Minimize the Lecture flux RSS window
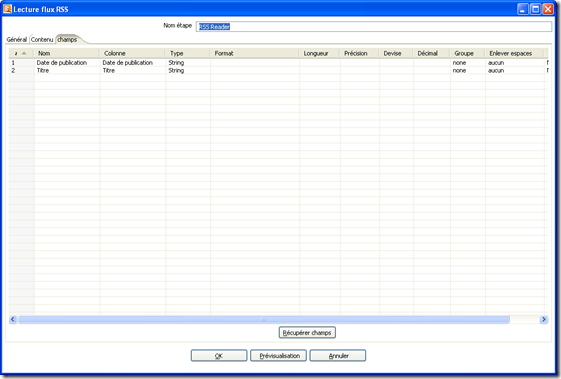 [x=523, y=9]
